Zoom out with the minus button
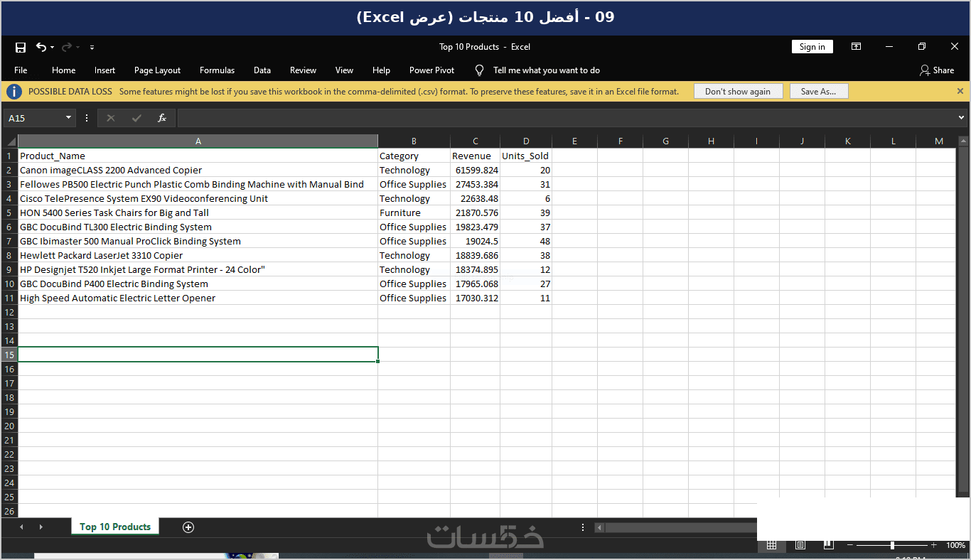Viewport: 971px width, 560px height. tap(850, 545)
